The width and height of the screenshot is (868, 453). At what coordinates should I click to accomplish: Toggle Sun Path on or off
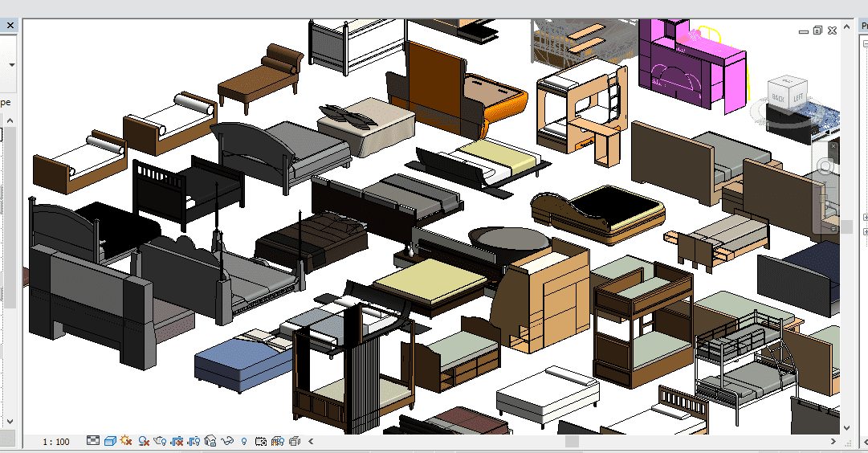point(126,441)
